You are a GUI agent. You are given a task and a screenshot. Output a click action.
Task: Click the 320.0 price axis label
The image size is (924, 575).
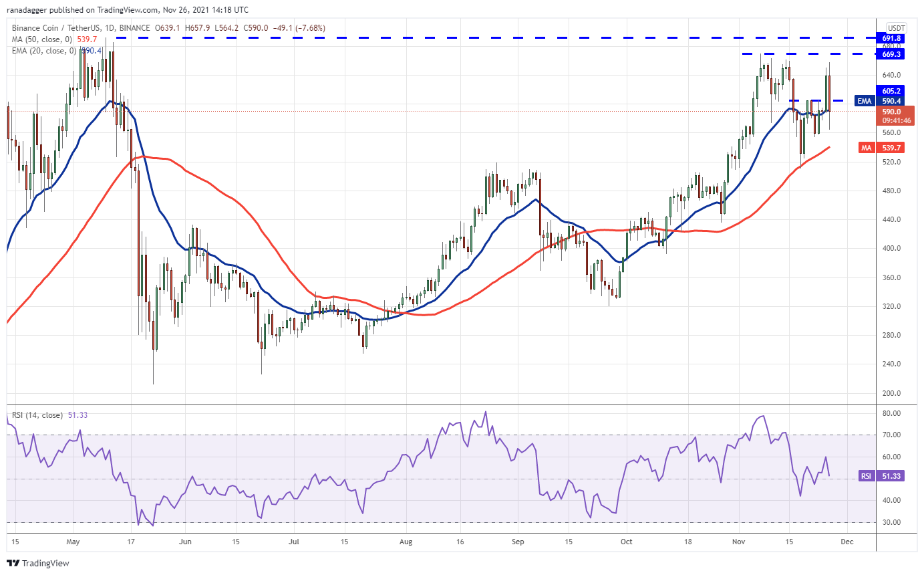click(891, 306)
